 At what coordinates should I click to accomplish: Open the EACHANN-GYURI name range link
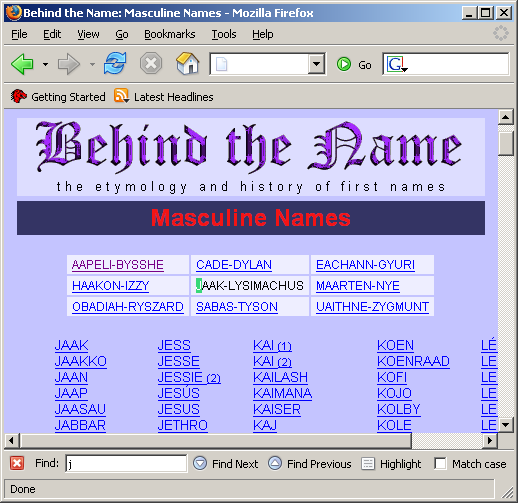point(365,265)
